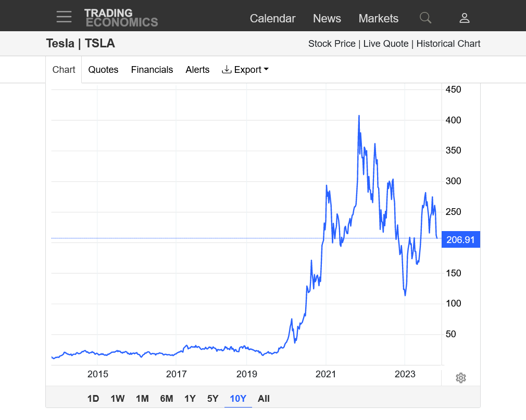Switch to the Quotes tab
Image resolution: width=526 pixels, height=420 pixels.
tap(103, 70)
